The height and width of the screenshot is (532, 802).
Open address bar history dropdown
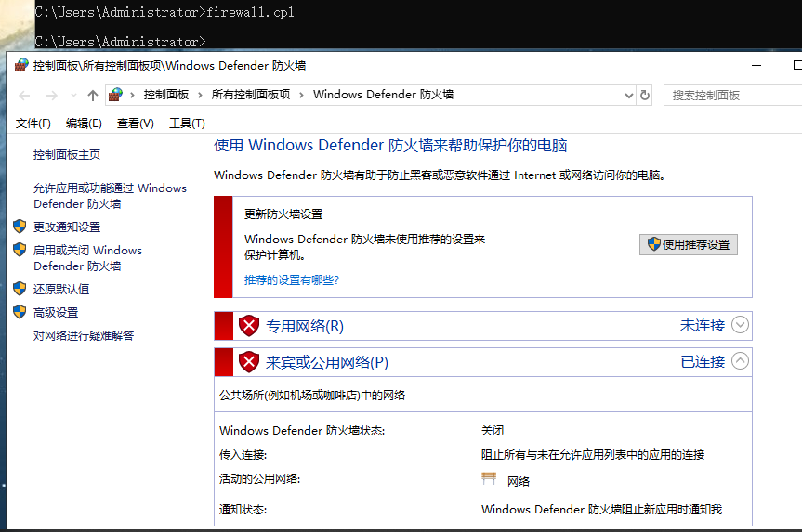629,96
